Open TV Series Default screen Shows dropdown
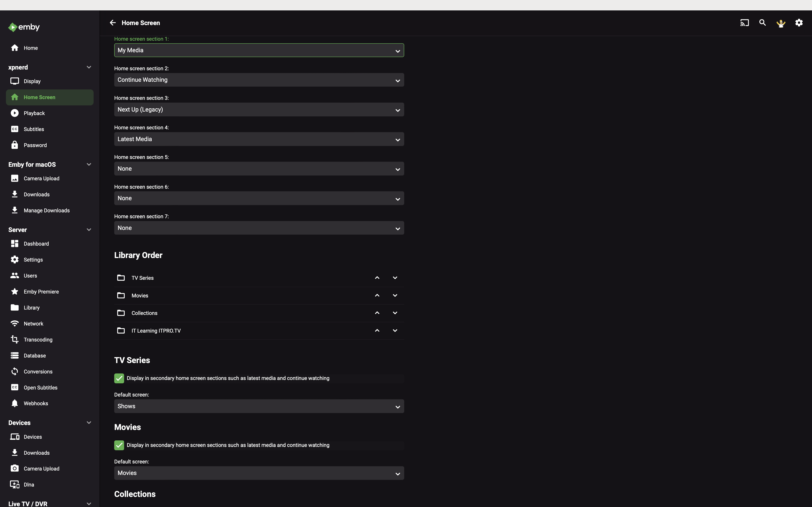This screenshot has height=507, width=812. coord(259,406)
